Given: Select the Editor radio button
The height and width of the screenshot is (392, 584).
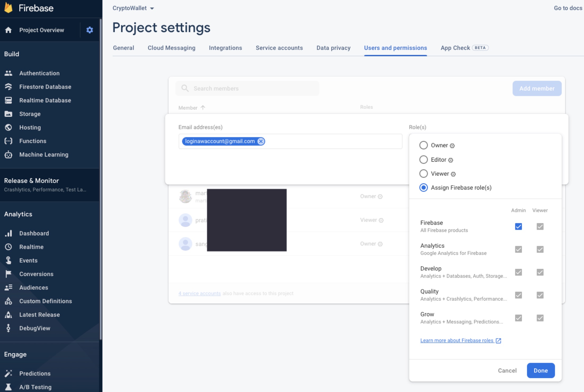Looking at the screenshot, I should tap(423, 159).
